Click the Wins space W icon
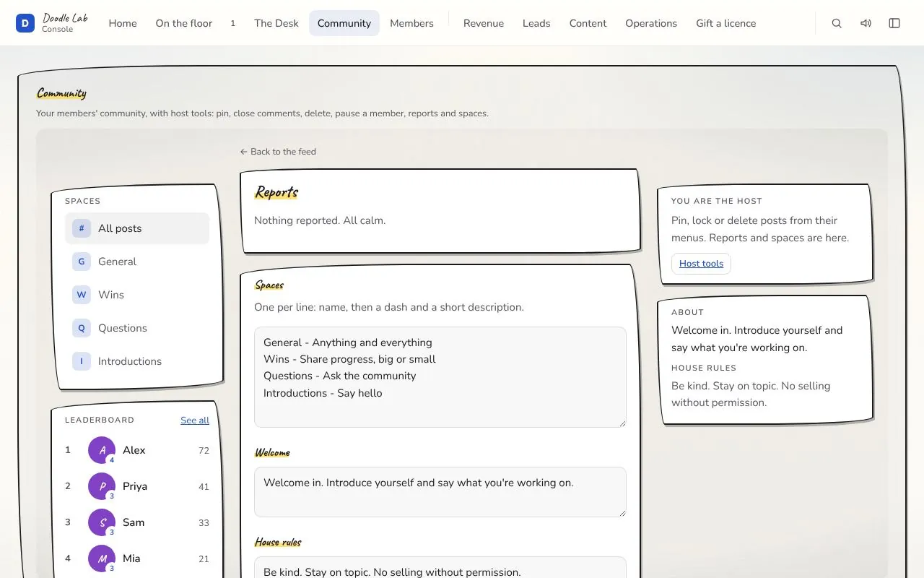 click(82, 295)
